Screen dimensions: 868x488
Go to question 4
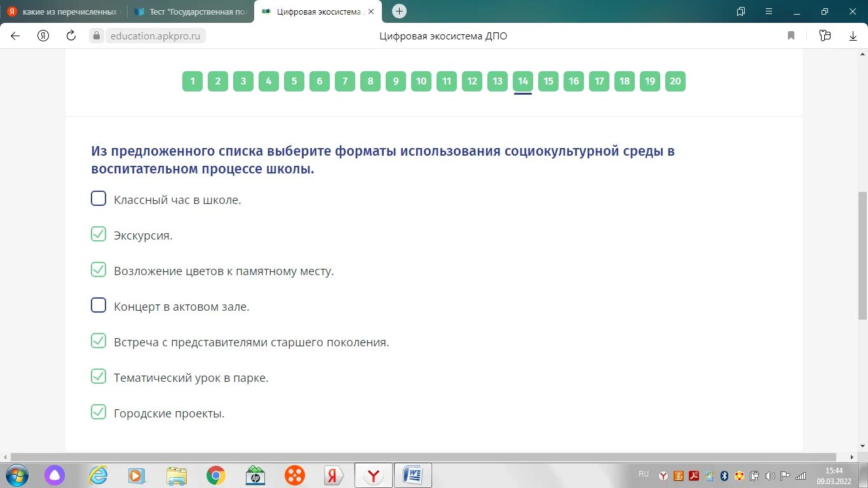269,81
